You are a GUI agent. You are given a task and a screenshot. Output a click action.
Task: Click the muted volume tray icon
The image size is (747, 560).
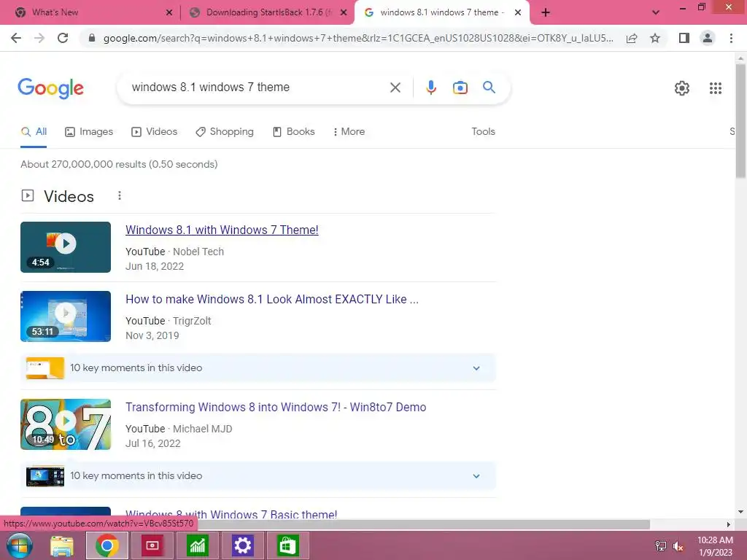tap(678, 546)
